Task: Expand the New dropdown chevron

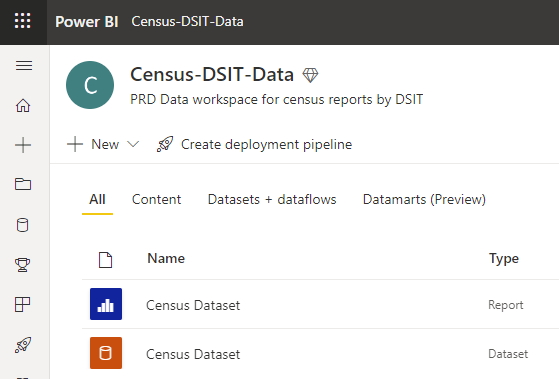Action: click(x=133, y=144)
